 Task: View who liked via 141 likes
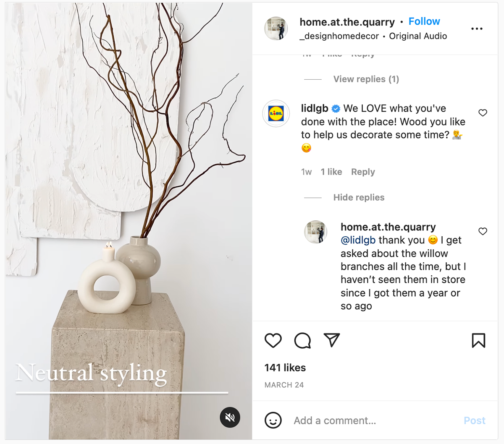click(285, 368)
